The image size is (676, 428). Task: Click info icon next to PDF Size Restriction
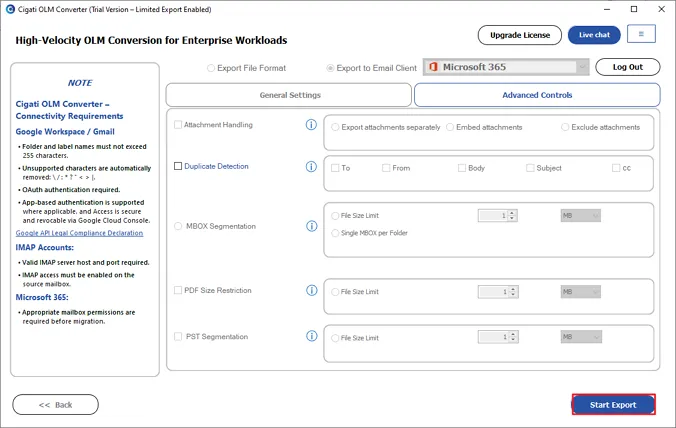(x=312, y=290)
